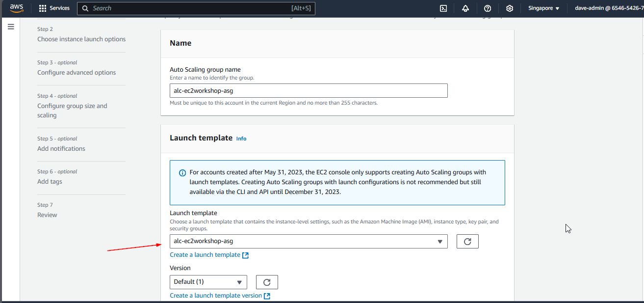Refresh the launch template versions

point(267,282)
